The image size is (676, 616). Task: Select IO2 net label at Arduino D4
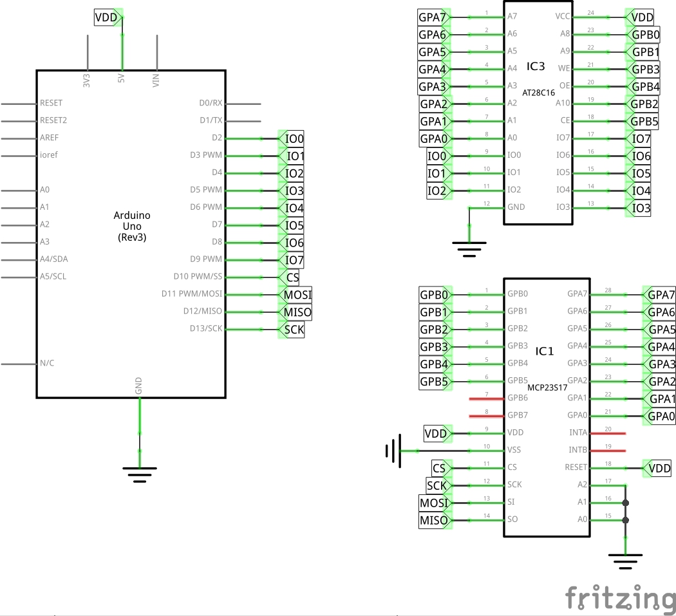(x=292, y=173)
